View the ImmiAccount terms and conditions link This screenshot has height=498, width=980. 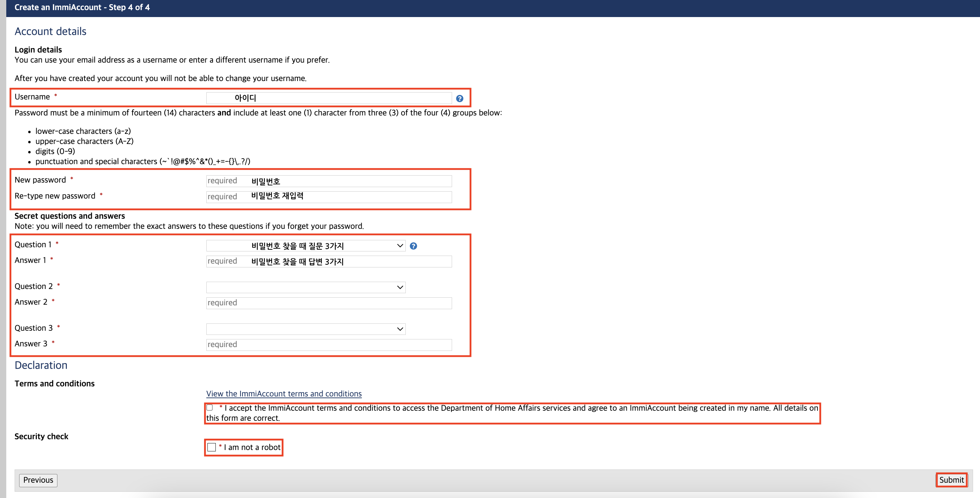click(284, 393)
